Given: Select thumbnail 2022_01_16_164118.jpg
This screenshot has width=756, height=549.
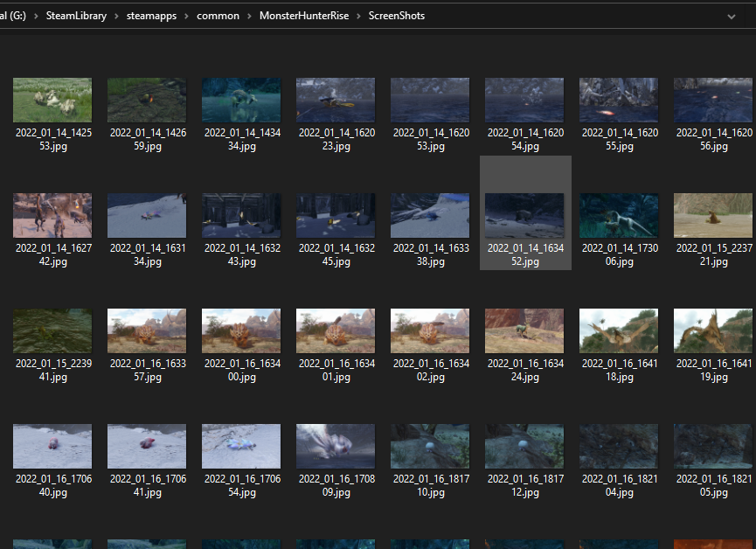Looking at the screenshot, I should tap(619, 330).
